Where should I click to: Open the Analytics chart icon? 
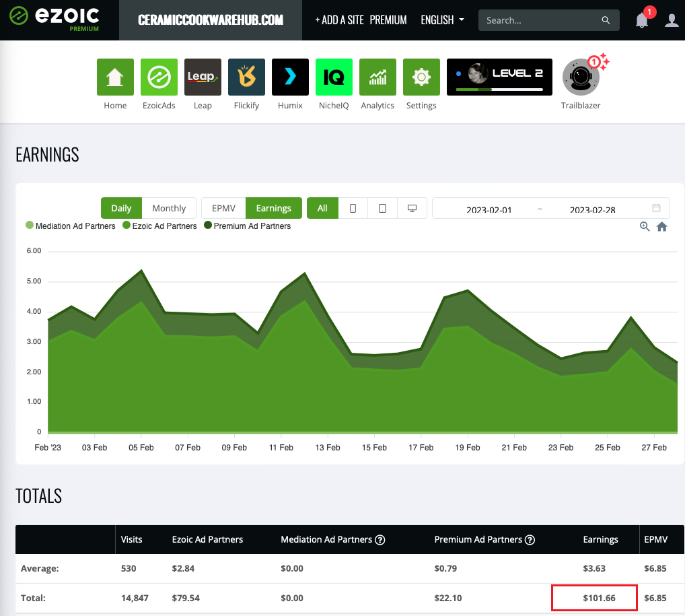(377, 77)
